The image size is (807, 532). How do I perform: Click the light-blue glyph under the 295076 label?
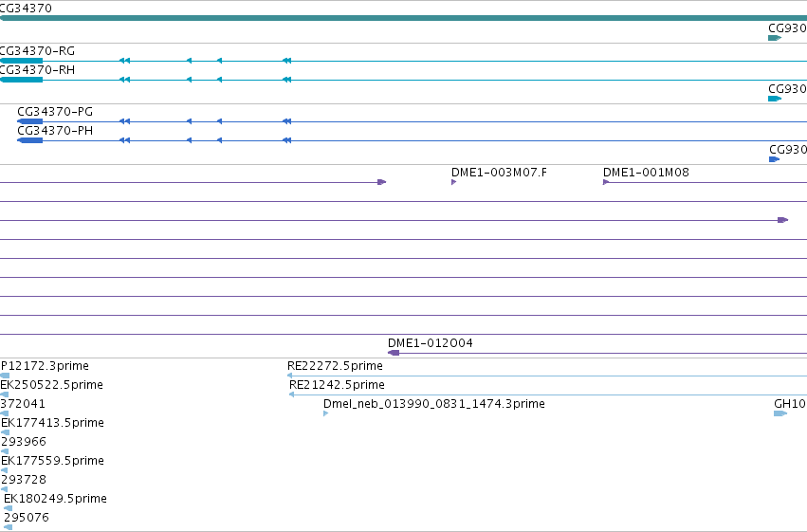coord(8,527)
